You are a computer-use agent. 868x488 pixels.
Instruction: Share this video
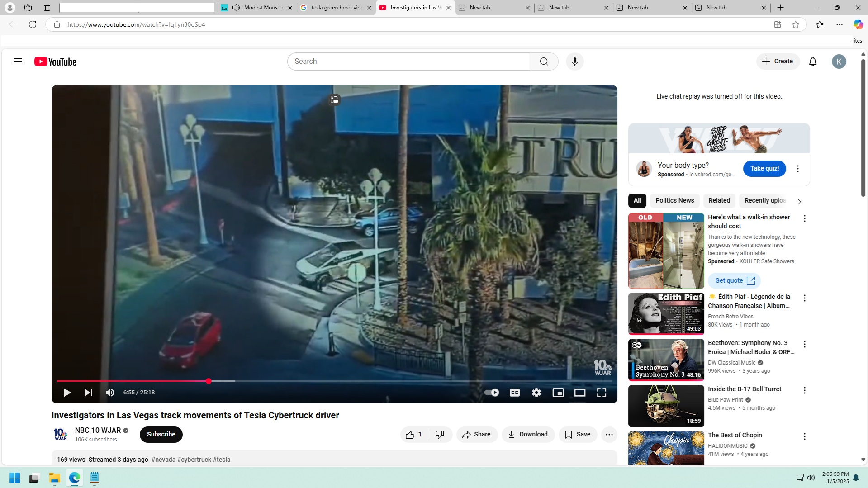[477, 435]
